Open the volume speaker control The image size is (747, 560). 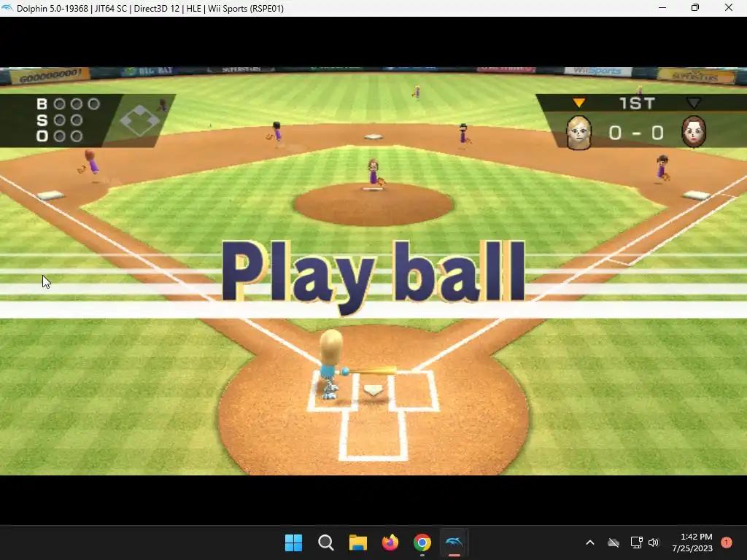(654, 542)
